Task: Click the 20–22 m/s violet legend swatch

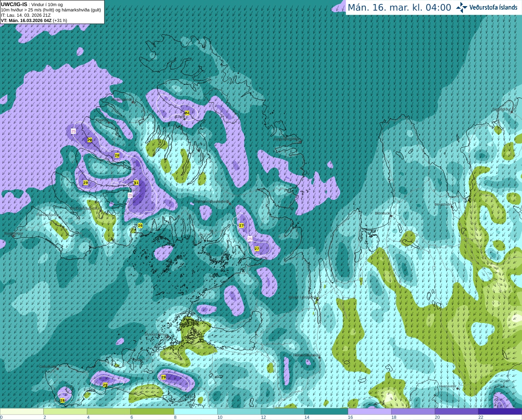Action: [x=457, y=411]
